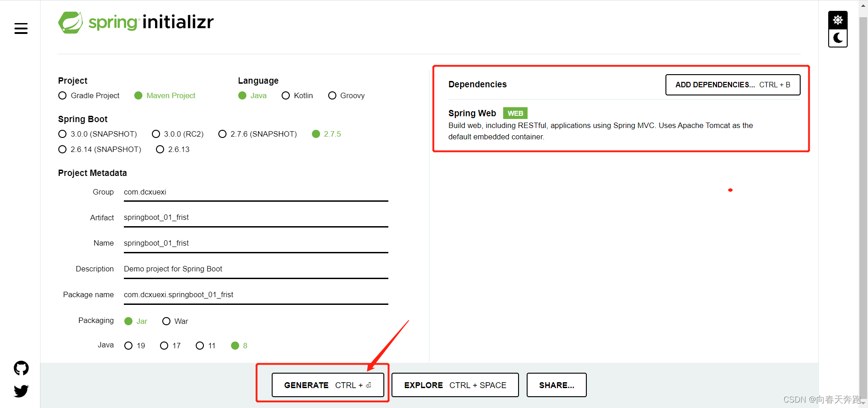The height and width of the screenshot is (408, 868).
Task: Choose Groovy as the language
Action: pyautogui.click(x=347, y=95)
